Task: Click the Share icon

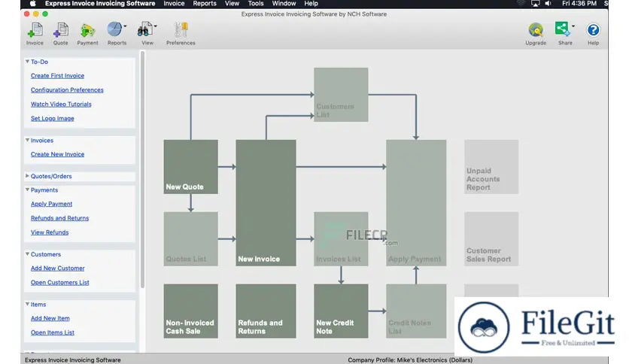Action: click(x=562, y=29)
